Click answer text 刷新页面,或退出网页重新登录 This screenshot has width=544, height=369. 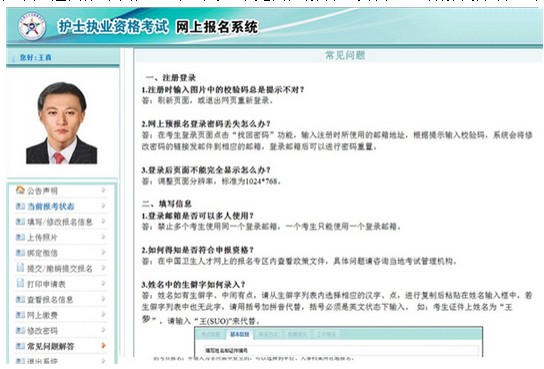(215, 101)
